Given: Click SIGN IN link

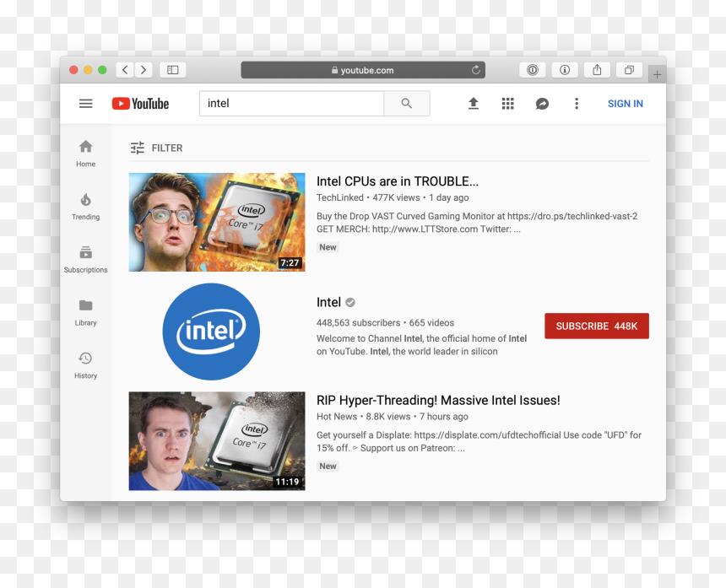Looking at the screenshot, I should pos(625,104).
